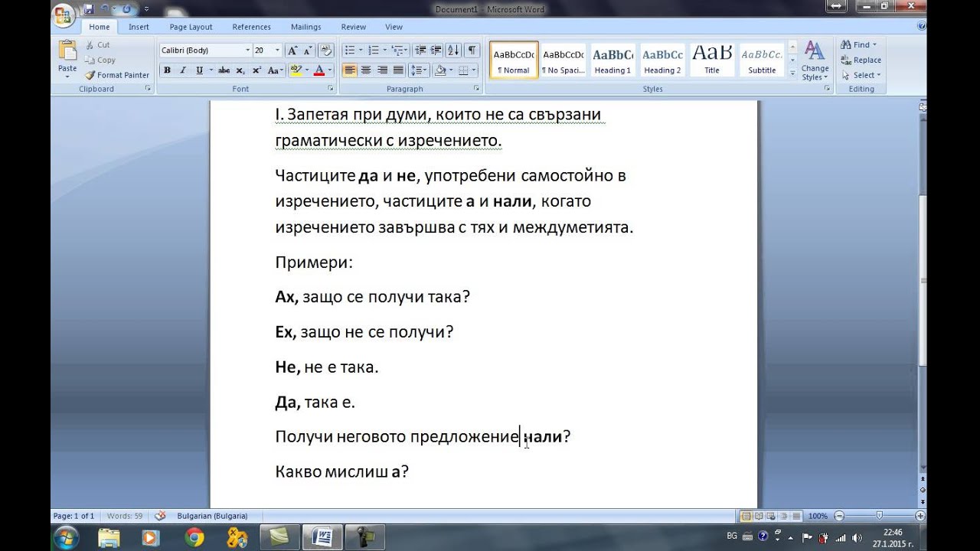Switch to Page Layout tab
This screenshot has width=980, height=551.
point(191,27)
